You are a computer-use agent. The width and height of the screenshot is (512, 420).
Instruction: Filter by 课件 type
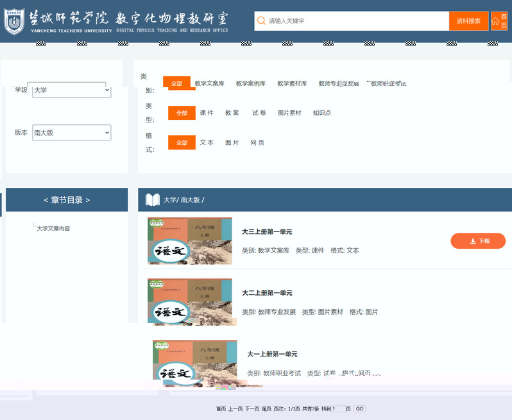pos(207,113)
